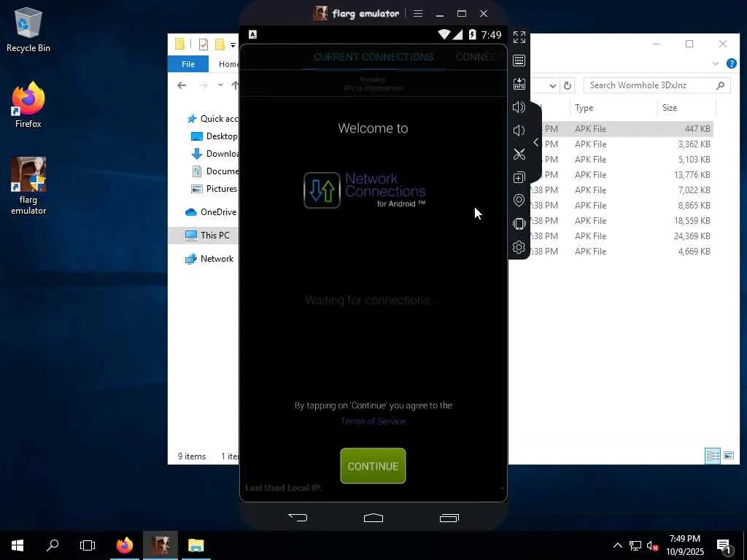Tap the green CONTINUE button
Viewport: 747px width, 560px height.
click(x=373, y=466)
